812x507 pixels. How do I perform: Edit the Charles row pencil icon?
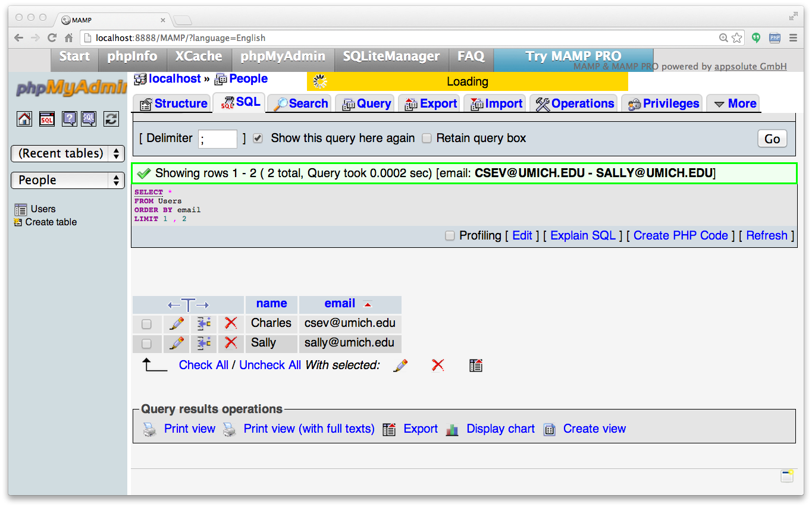click(177, 323)
